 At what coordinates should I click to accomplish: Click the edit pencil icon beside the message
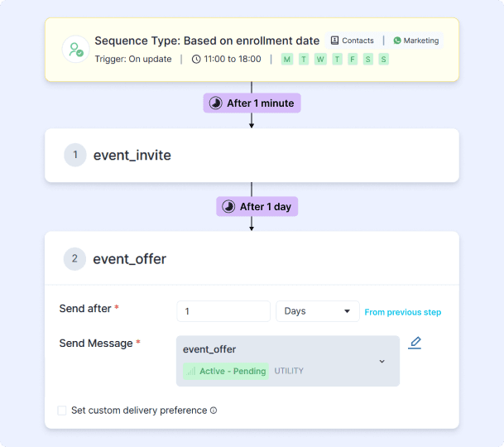415,343
